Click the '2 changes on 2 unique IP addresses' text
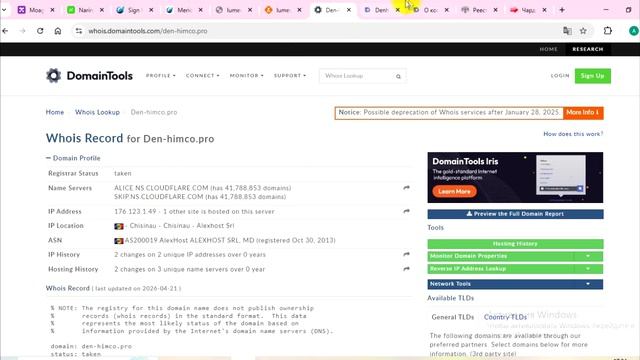Viewport: 640px width, 360px height. tap(190, 255)
